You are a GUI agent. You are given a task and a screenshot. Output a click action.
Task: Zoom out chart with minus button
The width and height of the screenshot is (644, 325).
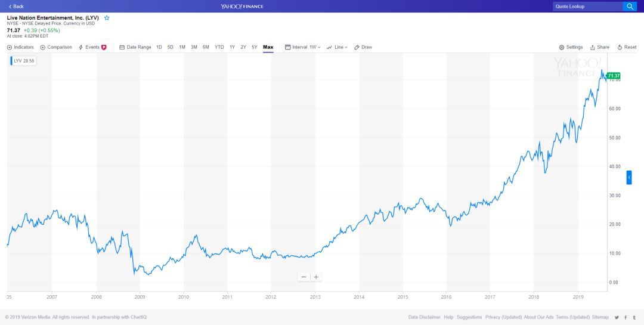tap(304, 277)
